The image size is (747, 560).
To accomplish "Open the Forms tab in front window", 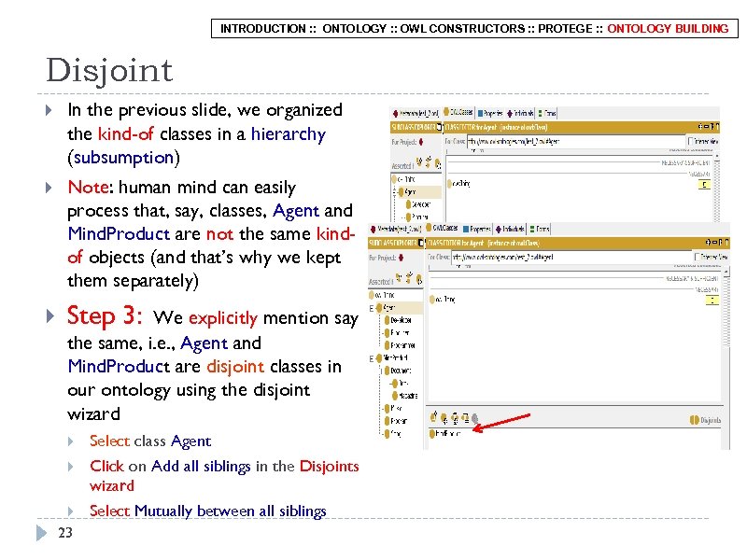I will (x=540, y=229).
